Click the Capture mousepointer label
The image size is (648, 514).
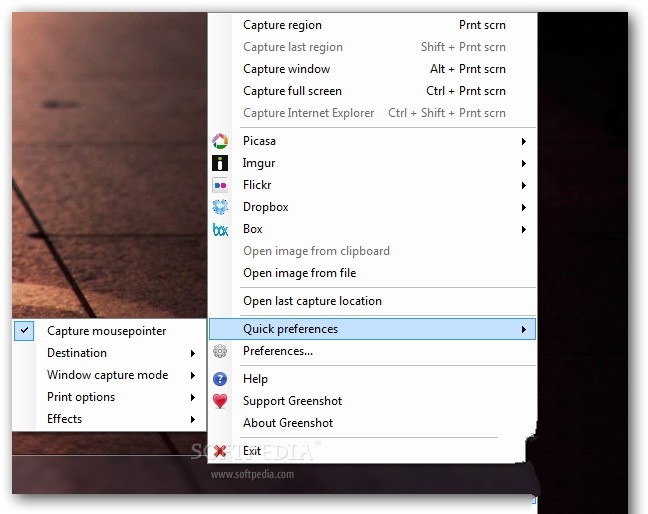point(107,331)
